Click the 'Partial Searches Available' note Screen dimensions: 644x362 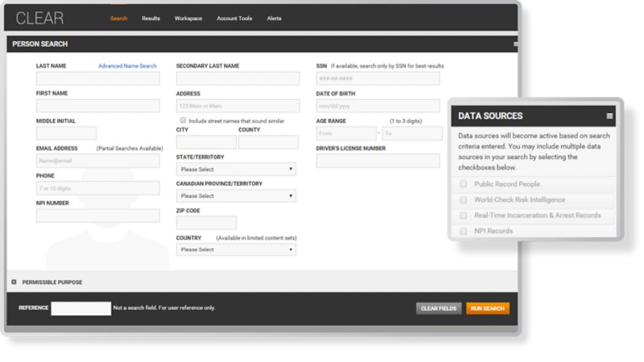click(x=130, y=148)
